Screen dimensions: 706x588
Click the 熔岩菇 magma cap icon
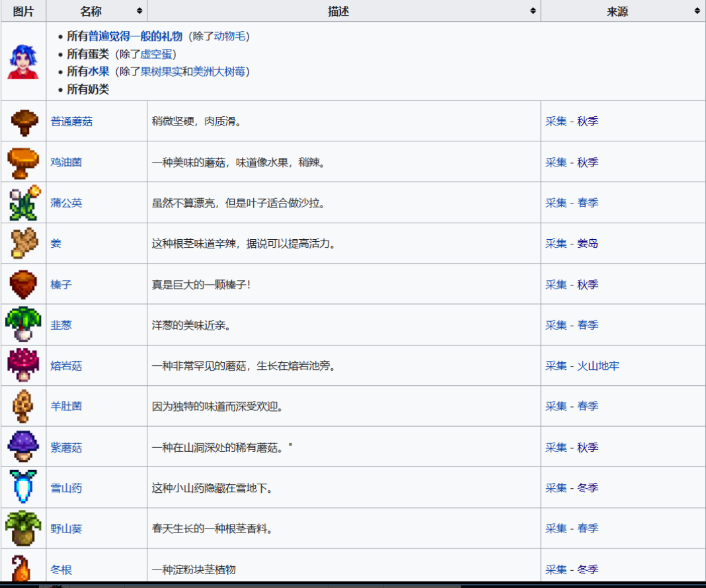(23, 365)
